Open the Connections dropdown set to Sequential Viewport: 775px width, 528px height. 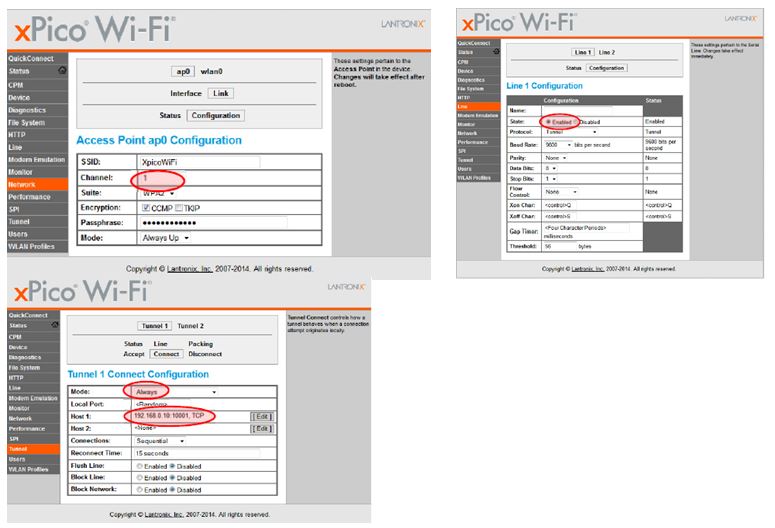click(161, 439)
